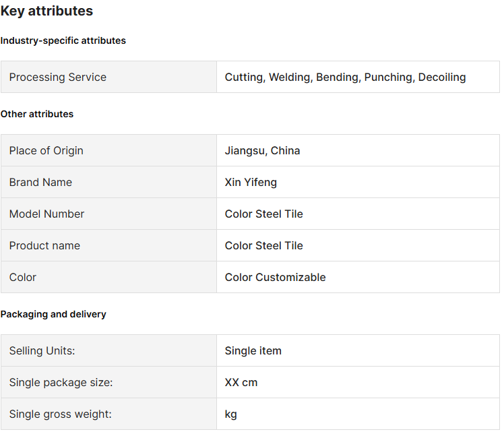The image size is (504, 436).
Task: Select the Single gross weight kg value
Action: (231, 414)
